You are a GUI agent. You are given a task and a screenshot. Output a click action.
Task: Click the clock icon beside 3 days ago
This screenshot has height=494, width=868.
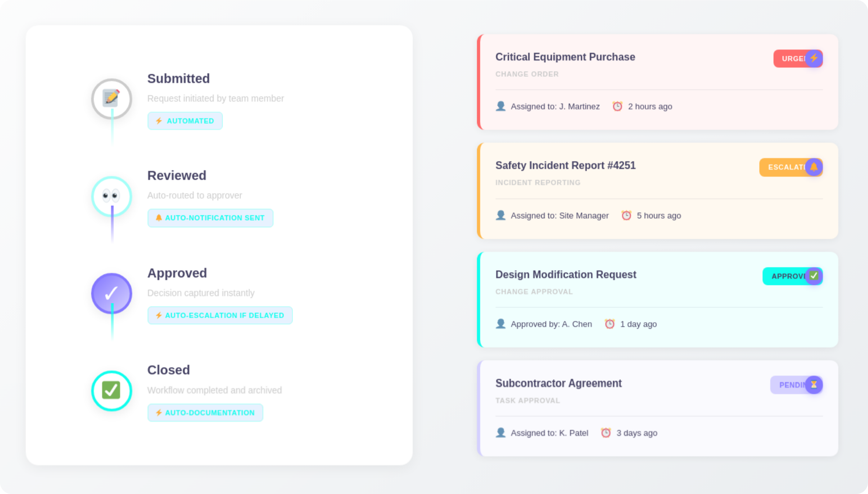tap(606, 433)
